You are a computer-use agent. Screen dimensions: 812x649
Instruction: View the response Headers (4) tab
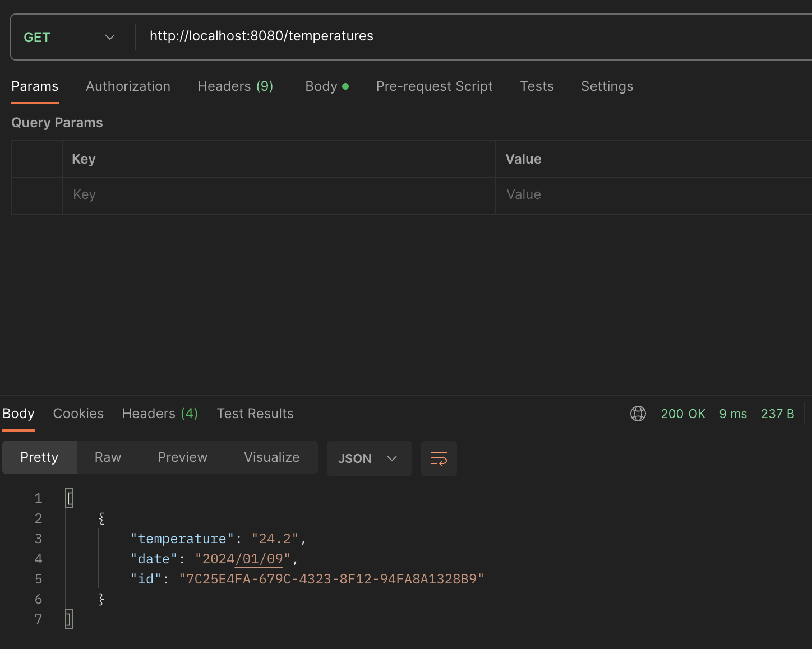point(160,414)
